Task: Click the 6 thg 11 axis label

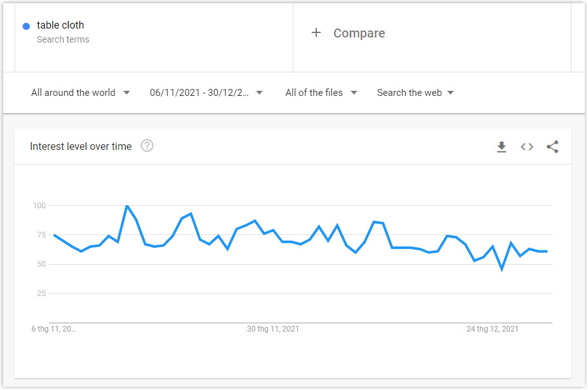Action: point(53,329)
